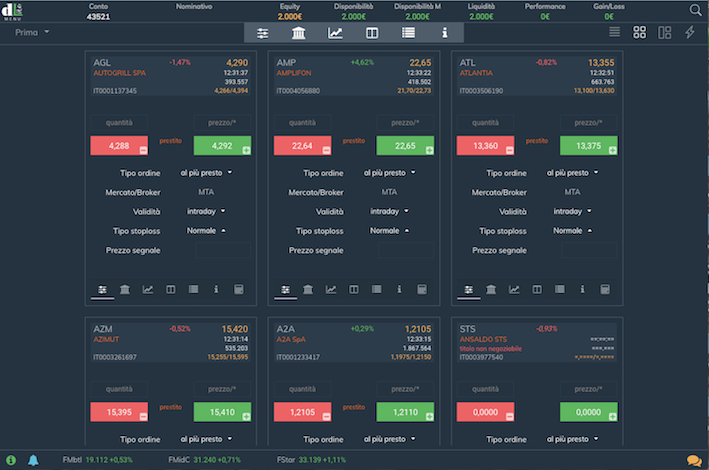Open the notifications bell icon
The height and width of the screenshot is (470, 709).
point(33,460)
